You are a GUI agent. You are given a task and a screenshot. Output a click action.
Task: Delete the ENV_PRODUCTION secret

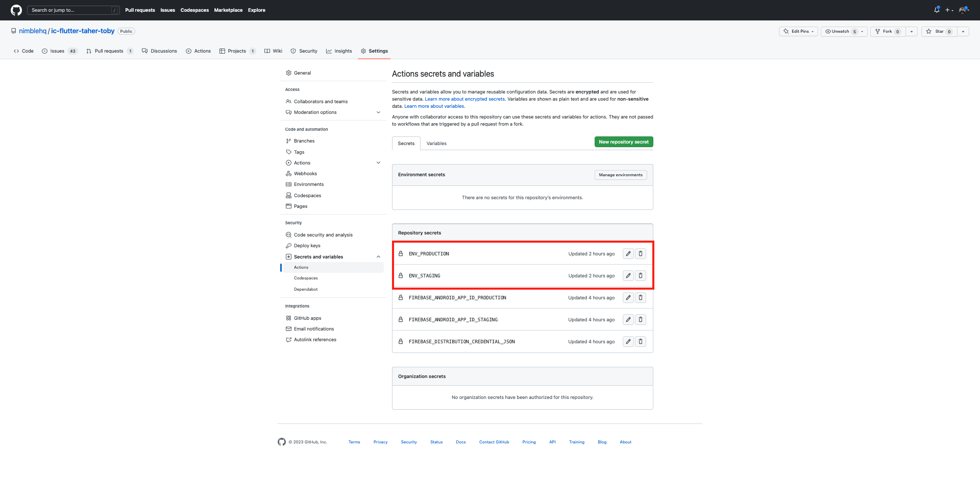click(641, 253)
